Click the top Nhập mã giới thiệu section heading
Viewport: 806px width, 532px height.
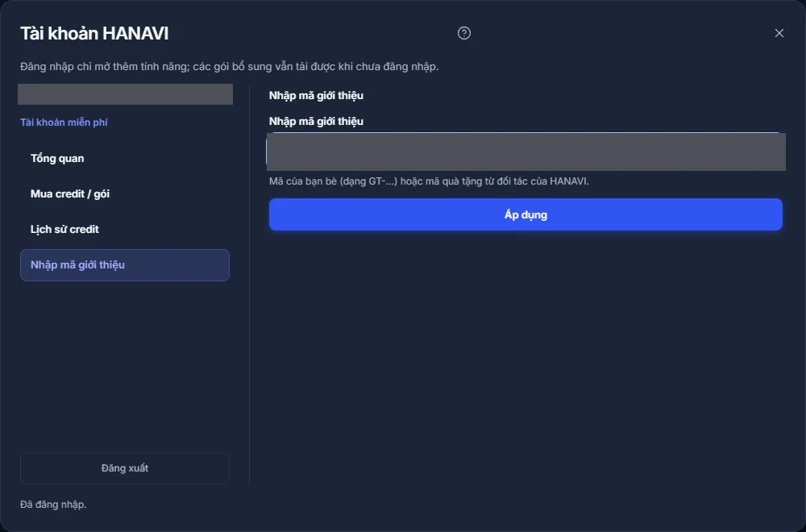[316, 96]
